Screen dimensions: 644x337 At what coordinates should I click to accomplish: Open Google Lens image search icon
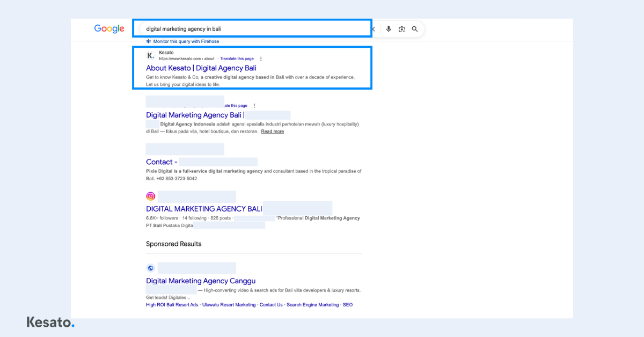pos(401,29)
